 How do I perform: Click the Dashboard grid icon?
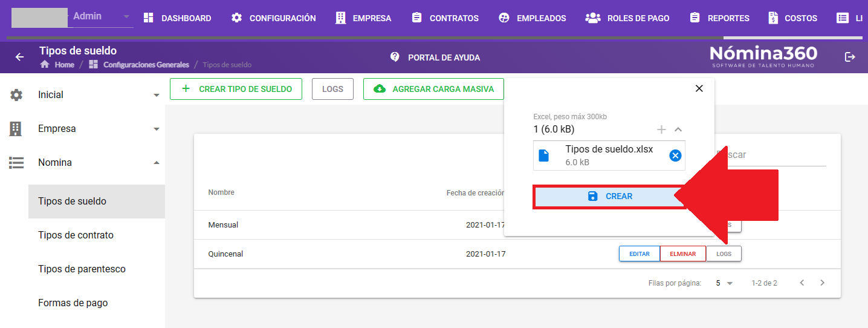point(149,18)
